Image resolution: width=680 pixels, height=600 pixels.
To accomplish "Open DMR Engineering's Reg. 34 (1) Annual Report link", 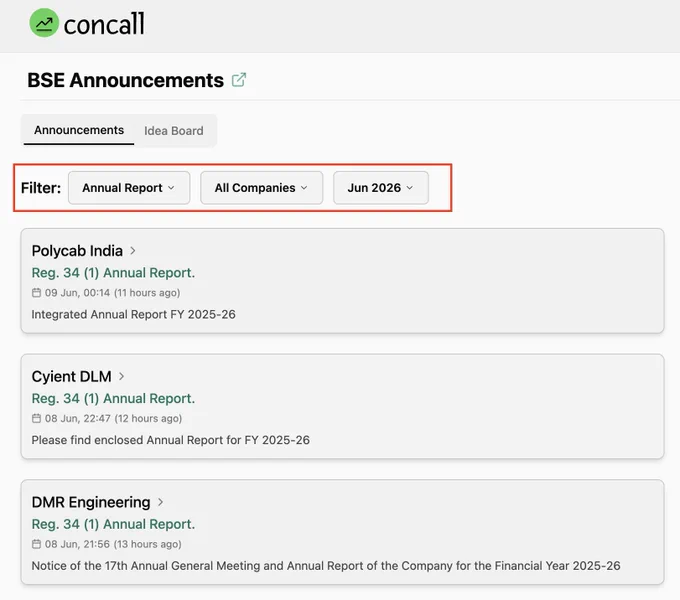I will tap(113, 524).
